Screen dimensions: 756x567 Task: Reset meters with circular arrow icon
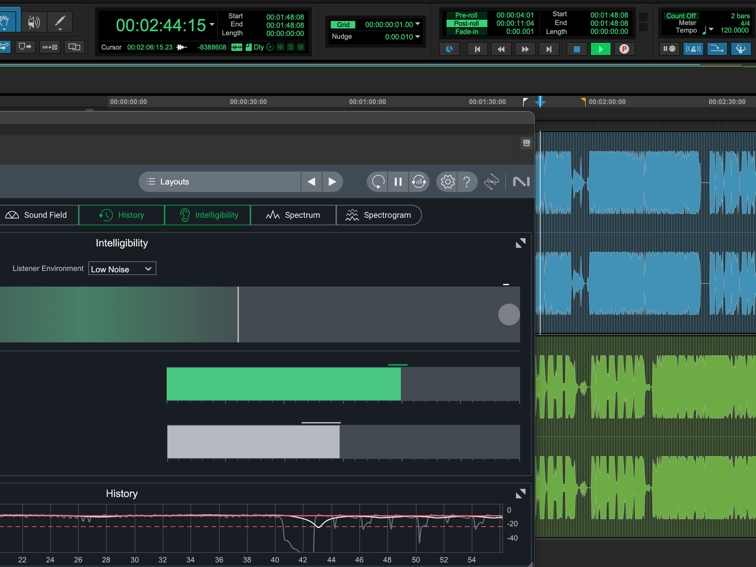pos(378,182)
